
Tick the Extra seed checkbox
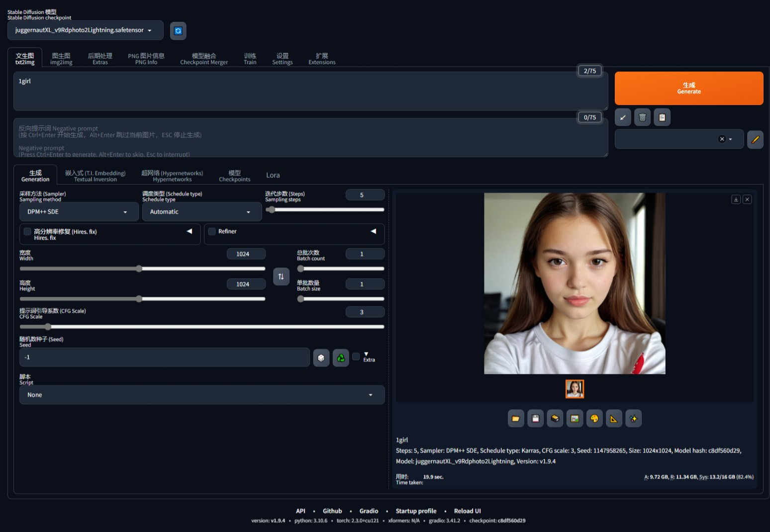tap(356, 356)
